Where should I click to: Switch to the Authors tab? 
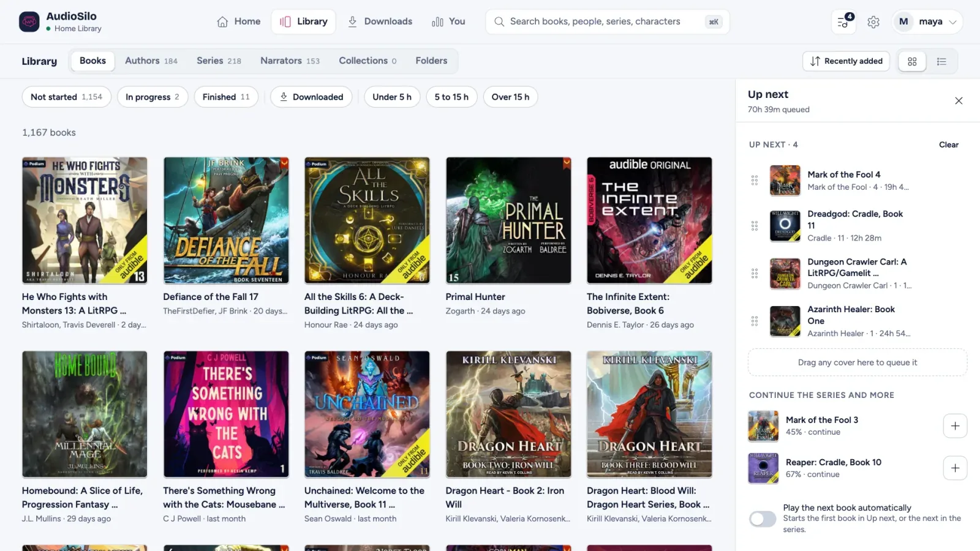(151, 61)
